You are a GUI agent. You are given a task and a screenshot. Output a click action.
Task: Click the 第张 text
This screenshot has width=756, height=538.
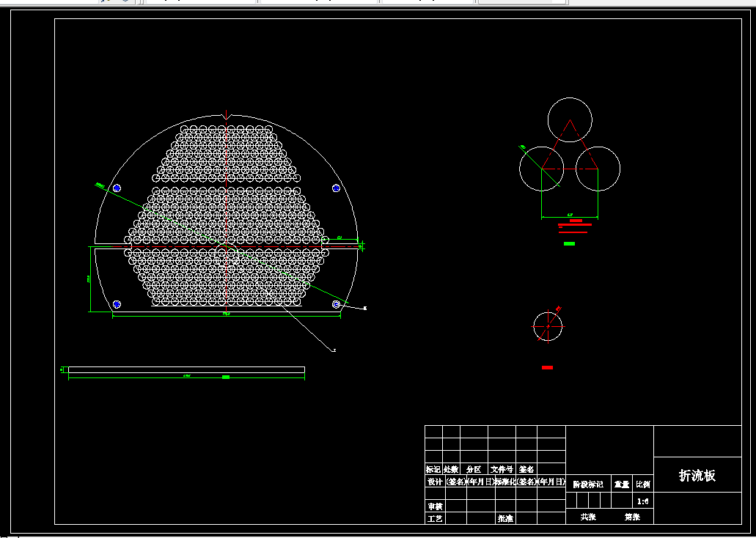[x=632, y=517]
